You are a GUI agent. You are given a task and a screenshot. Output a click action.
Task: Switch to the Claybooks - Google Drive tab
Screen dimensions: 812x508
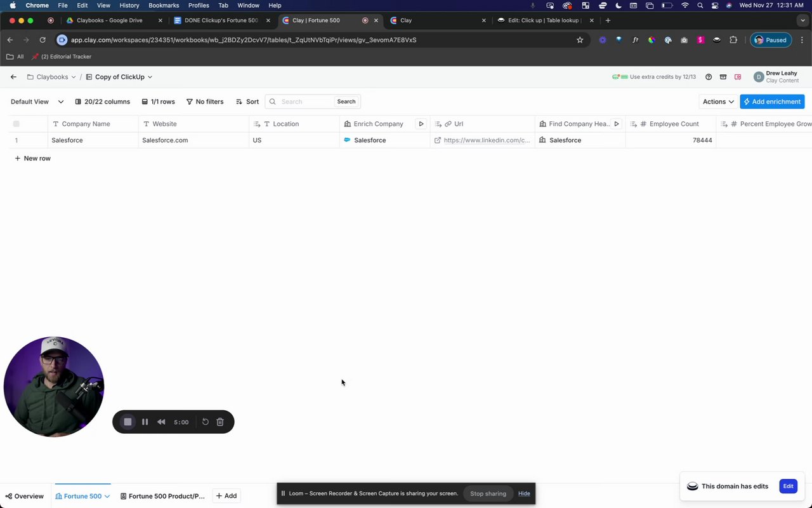[109, 20]
